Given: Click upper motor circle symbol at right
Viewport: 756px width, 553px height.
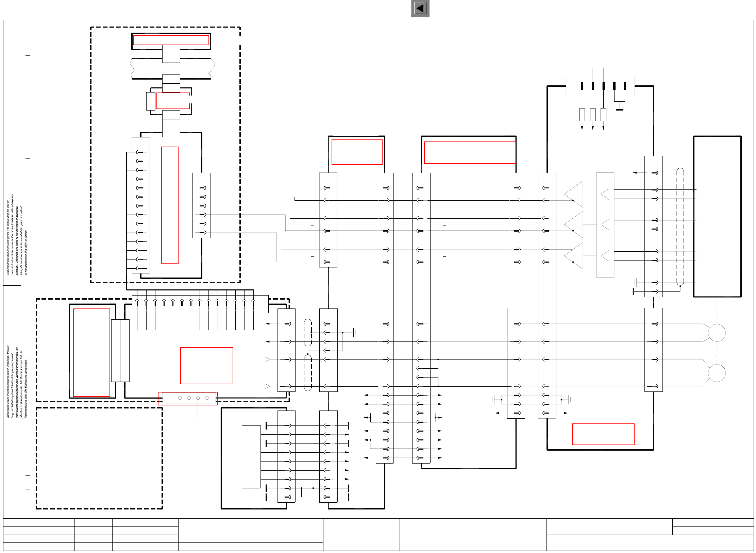Looking at the screenshot, I should (717, 333).
